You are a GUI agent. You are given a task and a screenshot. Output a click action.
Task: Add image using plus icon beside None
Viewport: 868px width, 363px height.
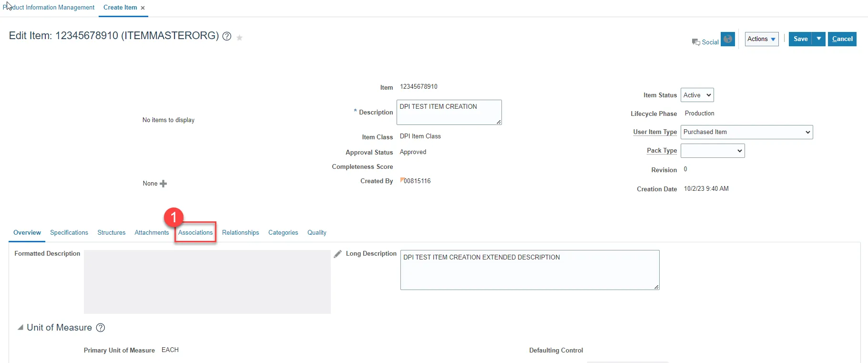pos(163,184)
